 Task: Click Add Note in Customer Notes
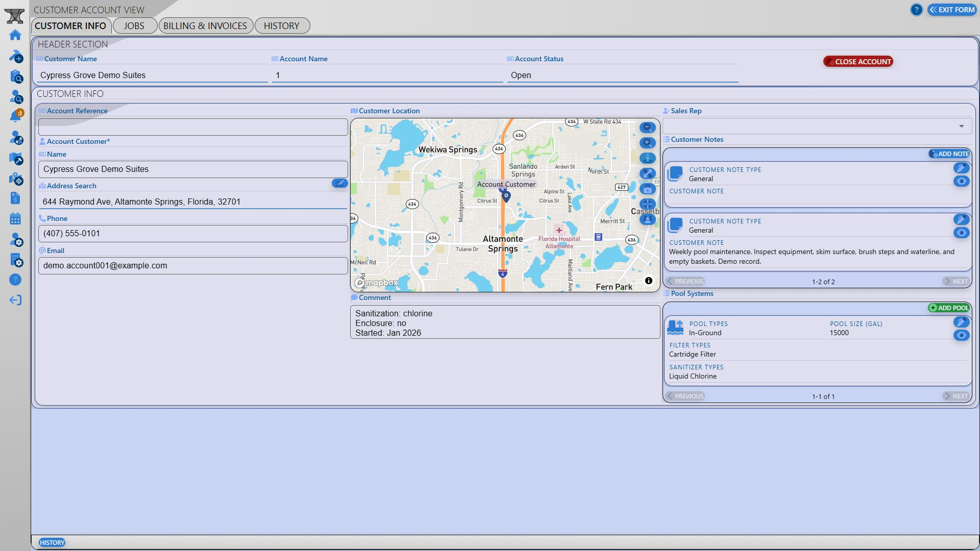click(949, 154)
